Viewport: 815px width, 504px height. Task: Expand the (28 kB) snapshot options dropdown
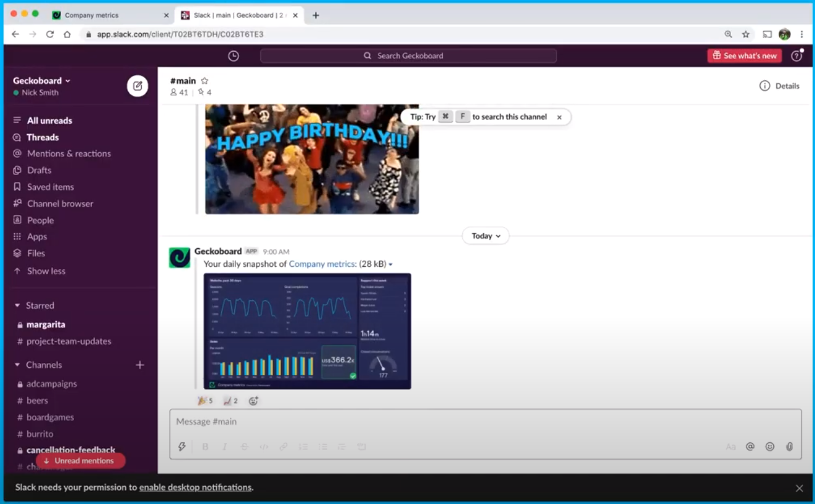click(x=390, y=264)
